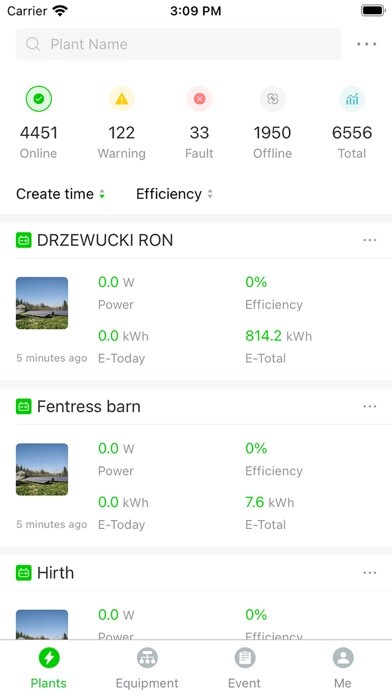
Task: Toggle Create time sort order
Action: (x=60, y=194)
